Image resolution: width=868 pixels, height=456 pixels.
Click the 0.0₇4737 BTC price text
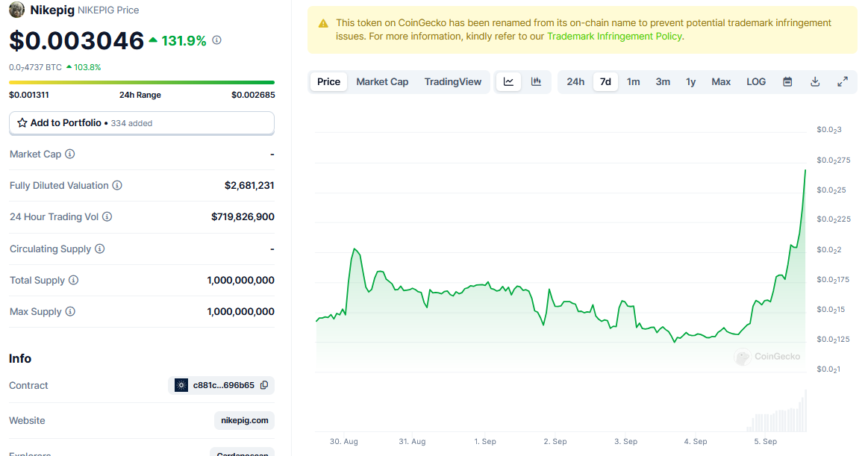coord(35,67)
